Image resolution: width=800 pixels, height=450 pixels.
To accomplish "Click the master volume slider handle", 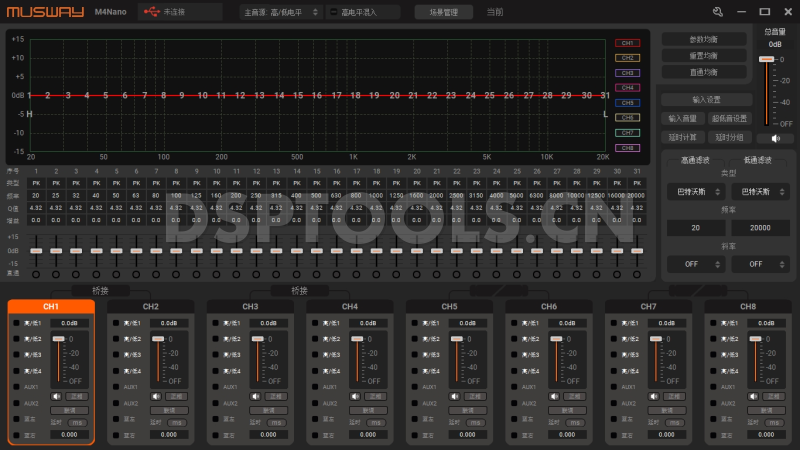I will tap(766, 59).
